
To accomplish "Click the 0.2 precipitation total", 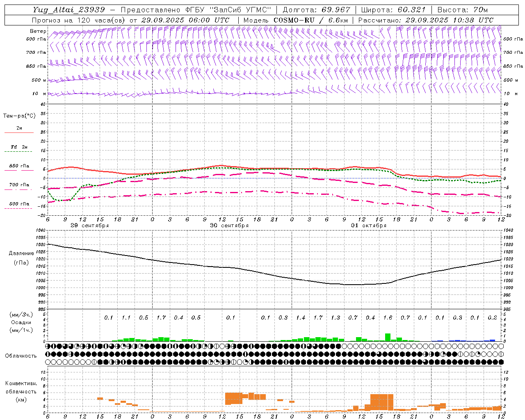I will tap(492, 318).
